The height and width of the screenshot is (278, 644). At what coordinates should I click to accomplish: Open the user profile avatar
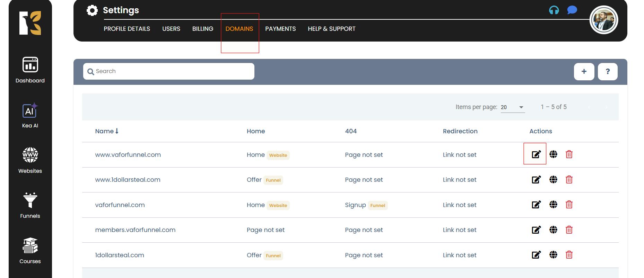604,20
